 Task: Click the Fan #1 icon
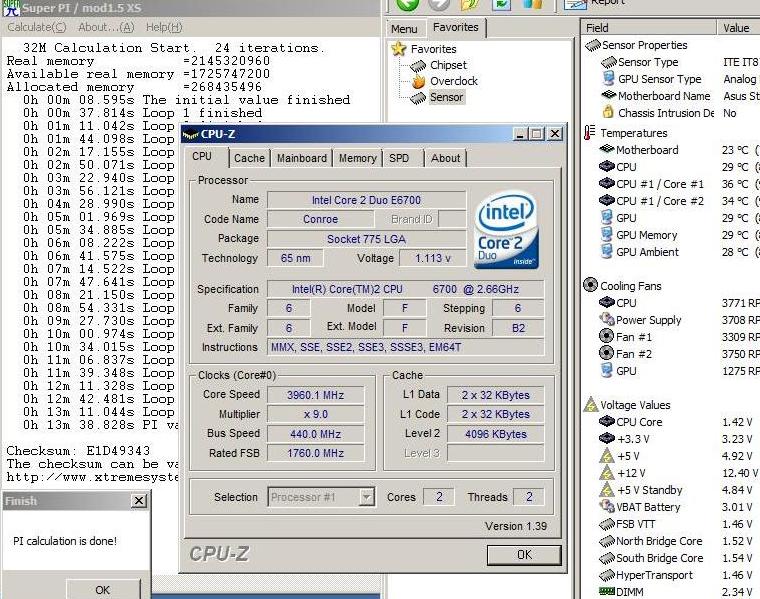click(x=606, y=336)
